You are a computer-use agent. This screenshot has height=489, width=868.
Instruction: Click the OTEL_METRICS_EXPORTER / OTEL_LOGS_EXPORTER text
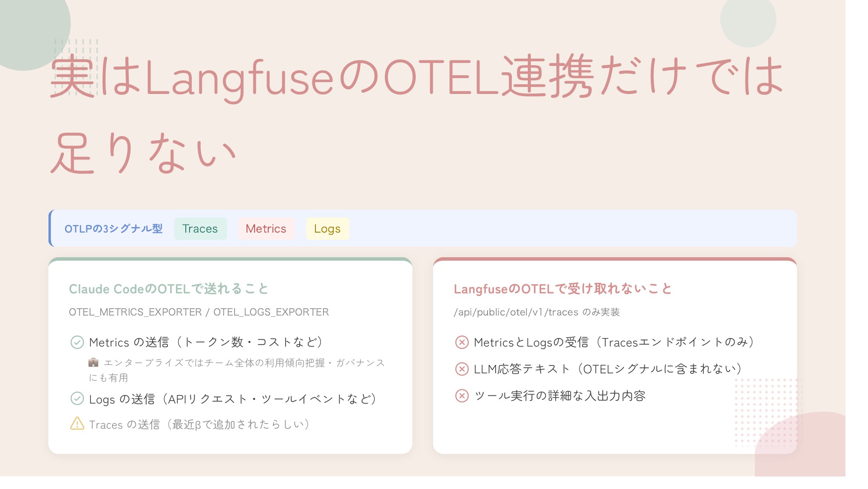[x=199, y=312]
